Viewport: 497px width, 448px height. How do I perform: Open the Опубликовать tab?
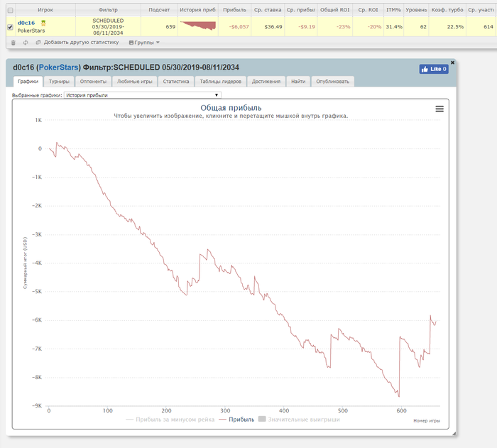point(333,82)
